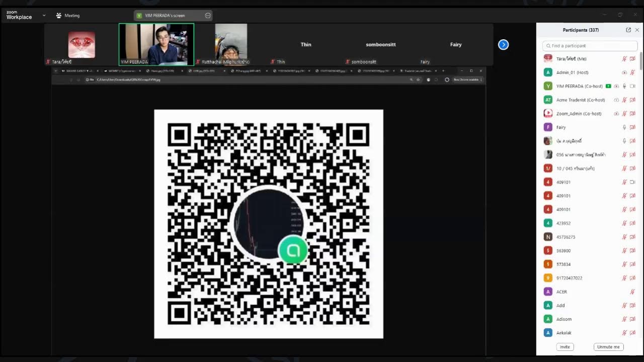This screenshot has height=362, width=644.
Task: Pop out the Participants panel
Action: [x=628, y=30]
